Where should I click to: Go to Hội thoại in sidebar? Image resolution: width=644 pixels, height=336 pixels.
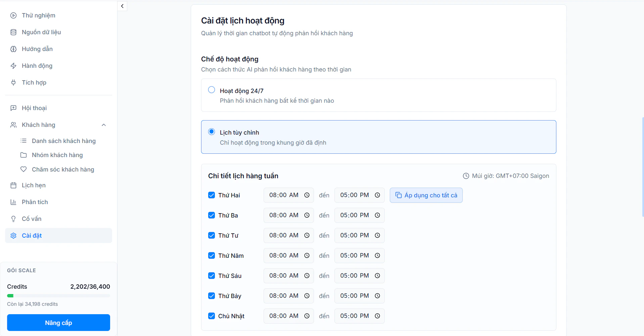click(58, 108)
